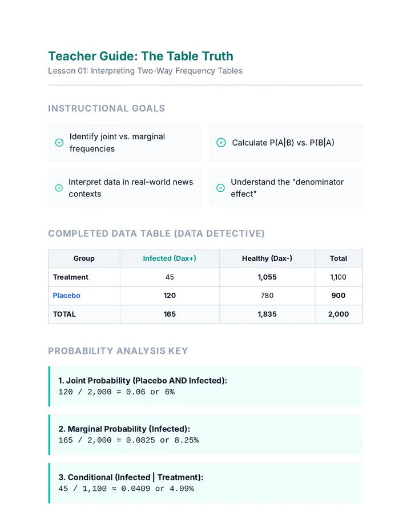
Task: Click check icon beside real-world news contexts
Action: (x=59, y=188)
